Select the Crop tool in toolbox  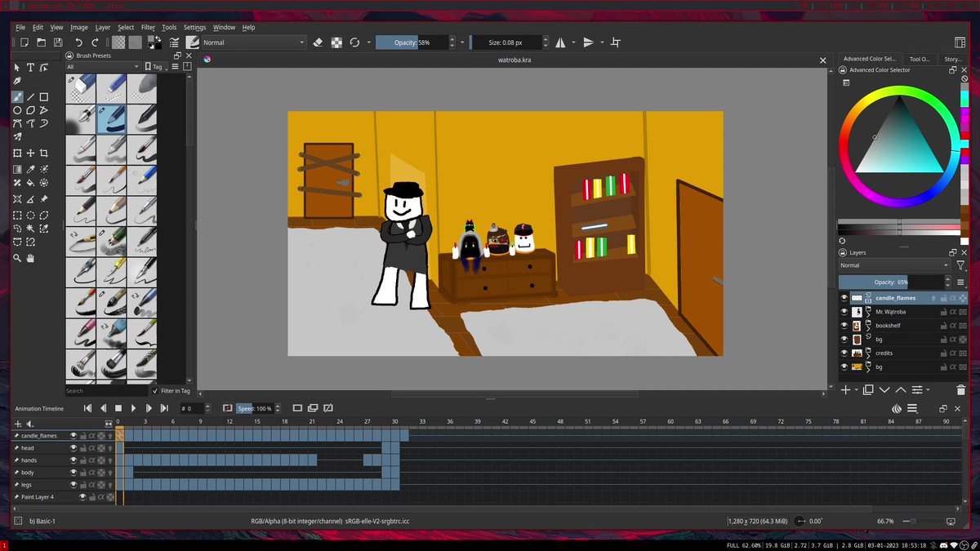44,153
